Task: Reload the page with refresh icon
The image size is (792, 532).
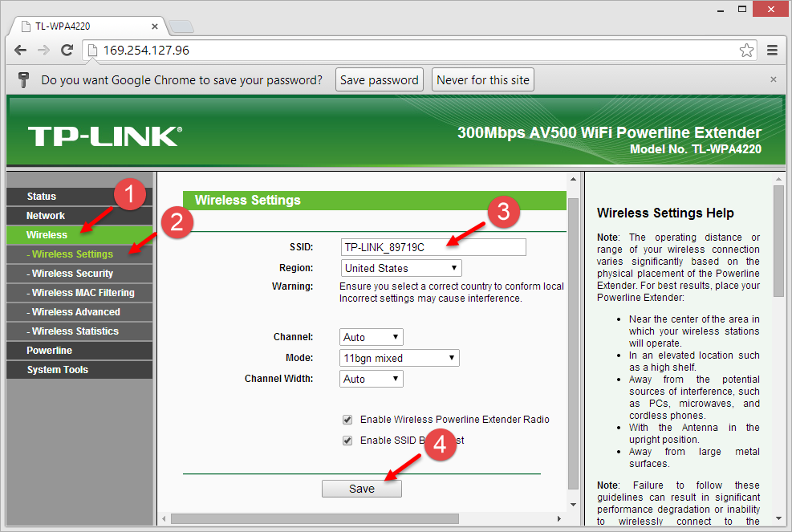Action: point(67,51)
